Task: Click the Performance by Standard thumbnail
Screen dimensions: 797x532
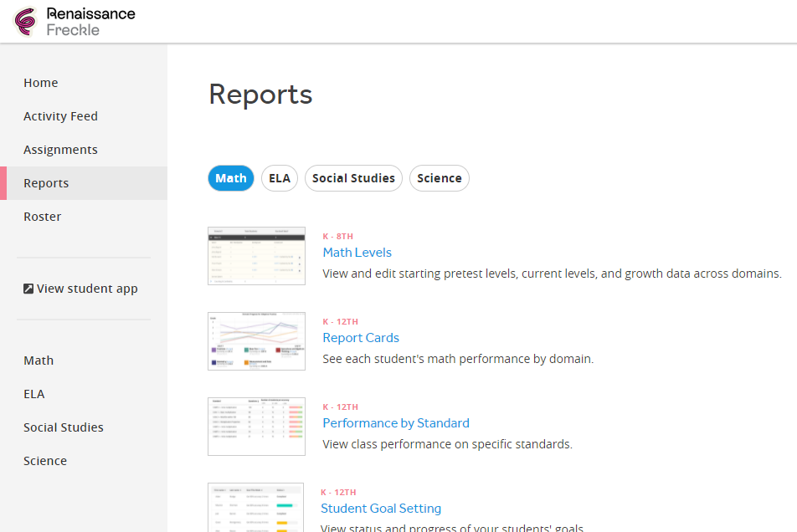Action: 257,427
